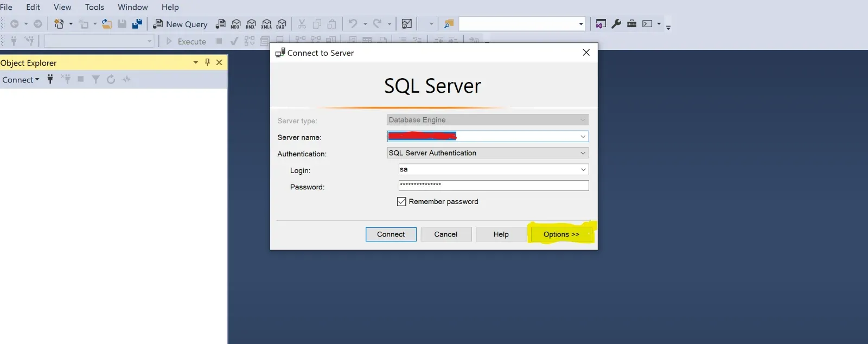The width and height of the screenshot is (868, 344).
Task: Open a new MDX query
Action: click(236, 24)
